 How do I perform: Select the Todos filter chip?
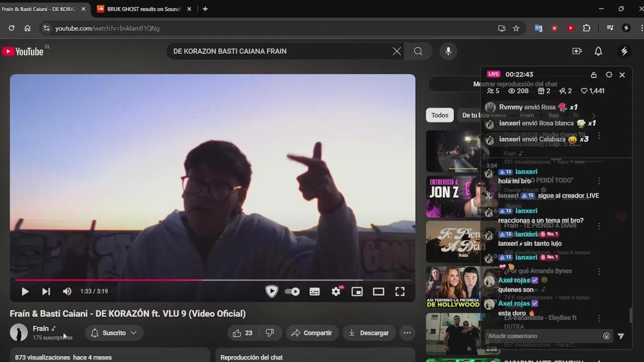click(439, 115)
